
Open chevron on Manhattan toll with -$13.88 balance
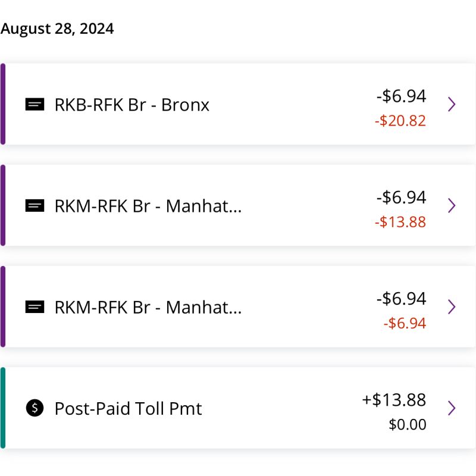[x=452, y=205]
